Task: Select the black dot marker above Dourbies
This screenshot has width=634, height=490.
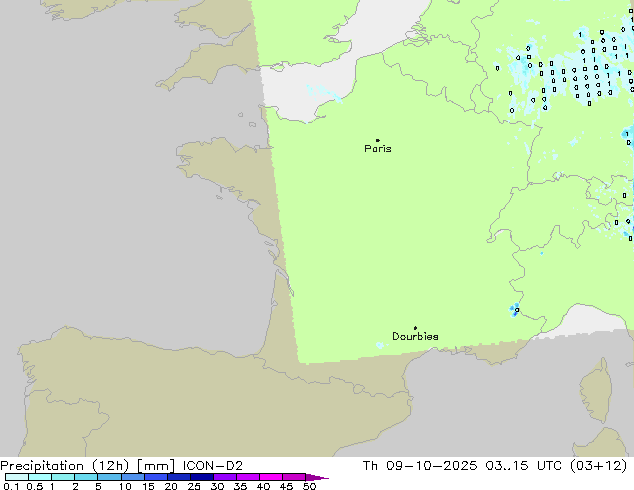Action: point(415,328)
